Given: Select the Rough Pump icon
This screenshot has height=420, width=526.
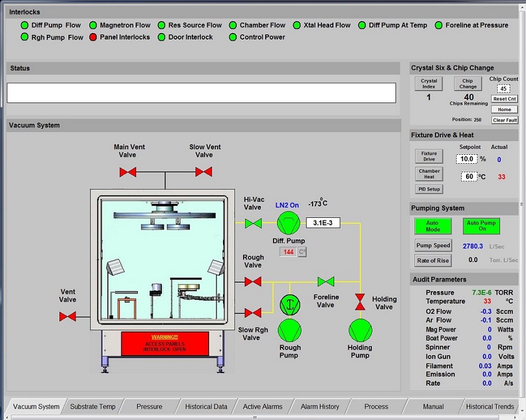Looking at the screenshot, I should click(x=290, y=332).
